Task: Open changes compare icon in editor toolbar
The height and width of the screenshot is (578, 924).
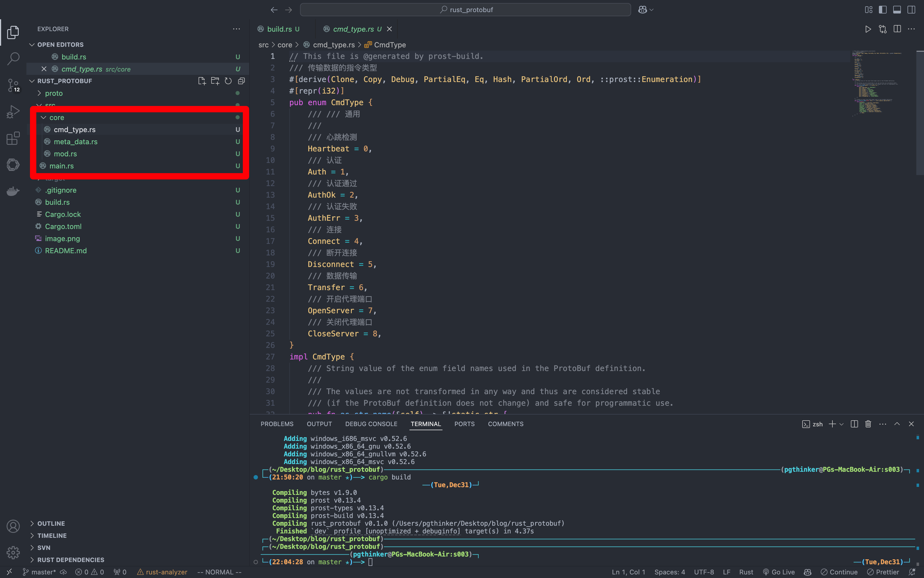Action: [883, 29]
